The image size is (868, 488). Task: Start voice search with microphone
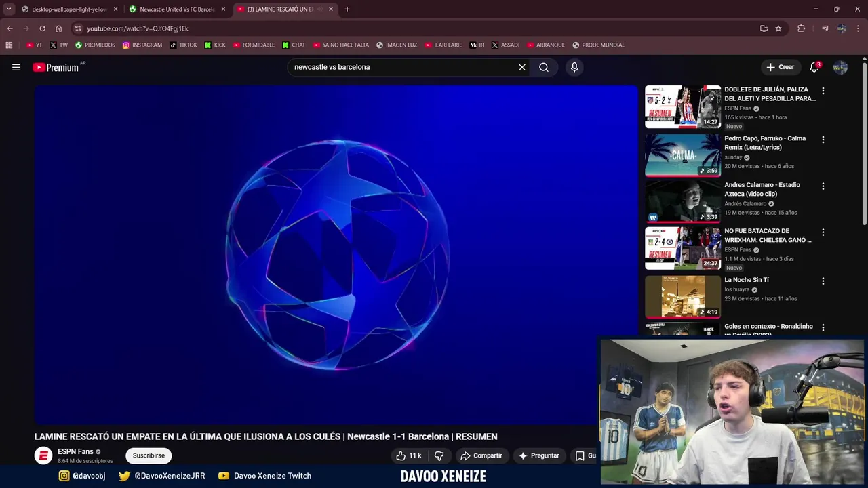pos(574,67)
